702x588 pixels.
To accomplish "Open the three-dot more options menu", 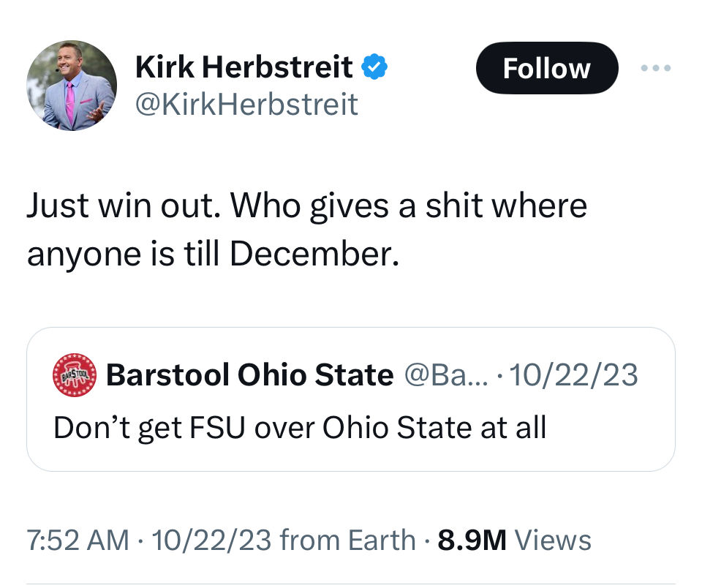I will [x=655, y=68].
